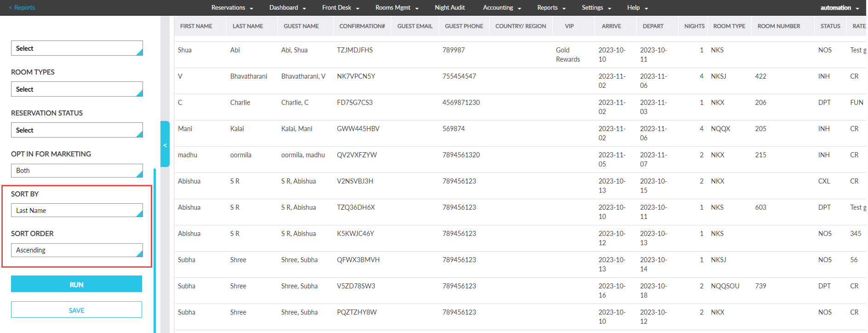Click GUEST PHONE column header
Viewport: 868px width, 333px height.
click(464, 26)
